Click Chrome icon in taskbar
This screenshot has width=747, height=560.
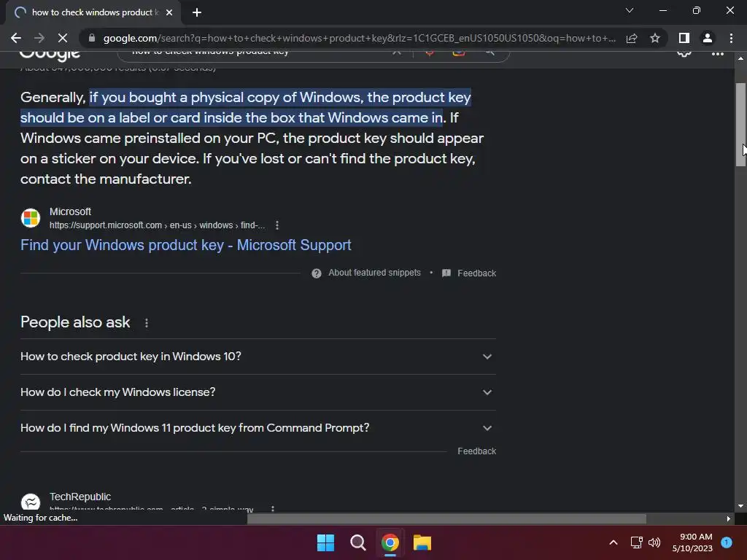390,542
